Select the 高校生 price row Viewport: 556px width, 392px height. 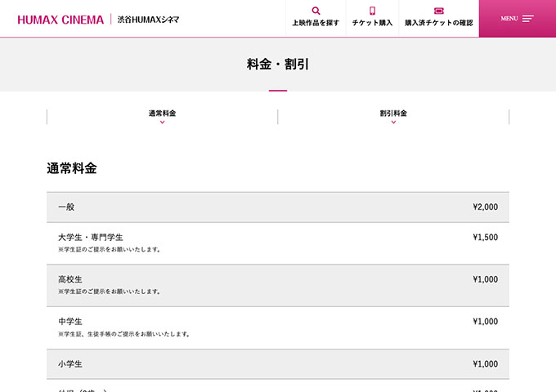278,285
